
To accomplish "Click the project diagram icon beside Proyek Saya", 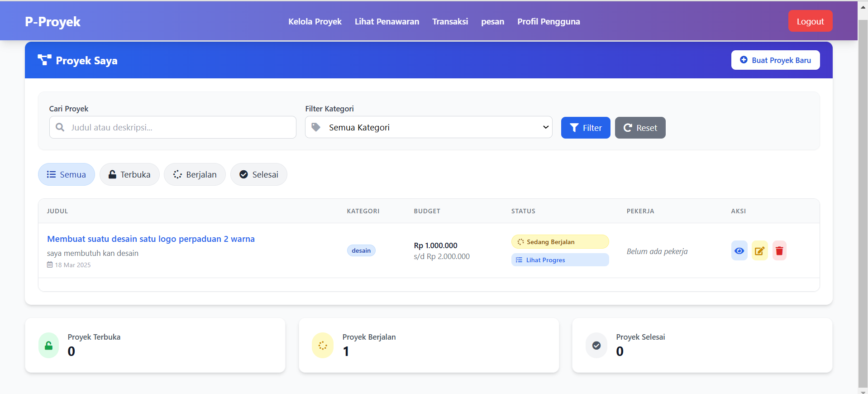I will [x=44, y=60].
